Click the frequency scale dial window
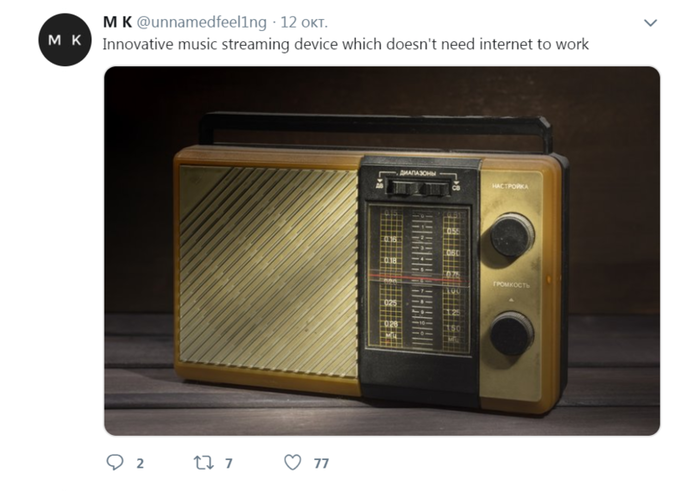 (x=419, y=279)
